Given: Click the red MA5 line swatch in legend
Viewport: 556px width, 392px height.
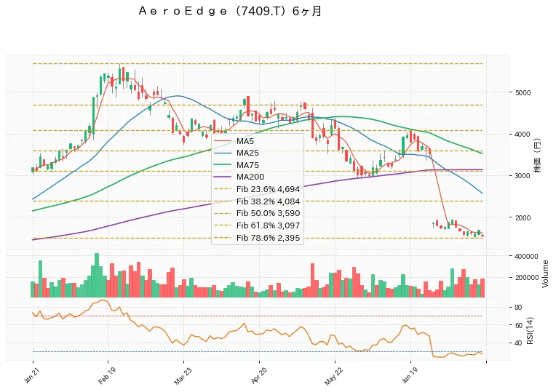Looking at the screenshot, I should [223, 141].
